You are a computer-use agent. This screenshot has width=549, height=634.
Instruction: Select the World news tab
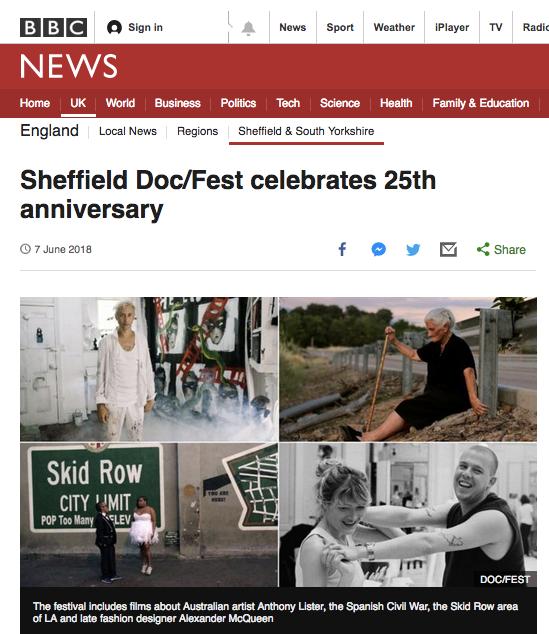(120, 103)
